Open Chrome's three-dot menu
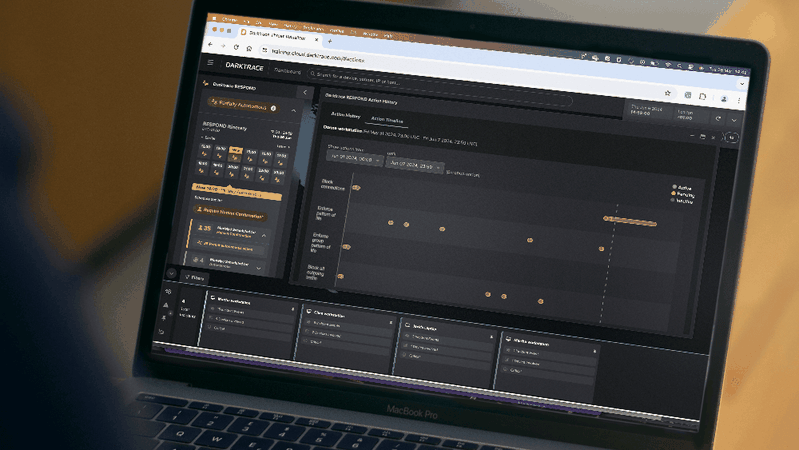 click(x=739, y=100)
